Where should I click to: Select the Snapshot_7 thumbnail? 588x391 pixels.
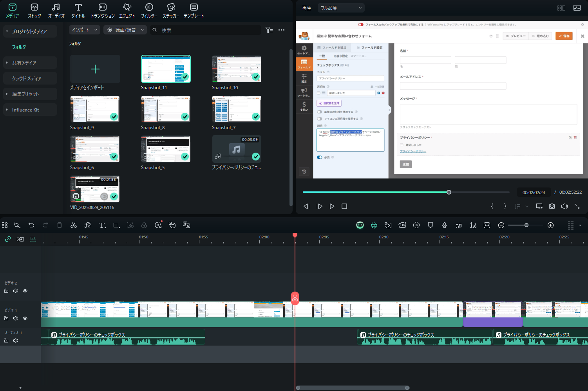(x=237, y=109)
